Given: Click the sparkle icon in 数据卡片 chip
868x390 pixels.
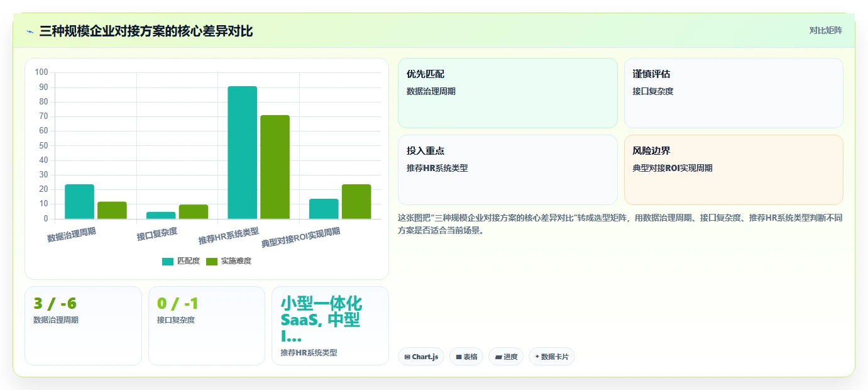Looking at the screenshot, I should [537, 357].
